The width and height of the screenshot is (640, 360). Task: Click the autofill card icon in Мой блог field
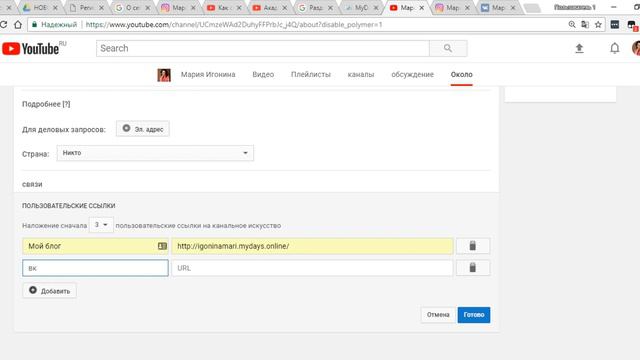click(x=162, y=246)
